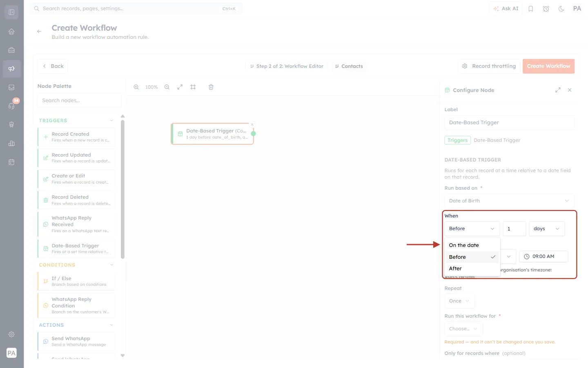Image resolution: width=588 pixels, height=368 pixels.
Task: Click the 100% zoom level
Action: (151, 87)
